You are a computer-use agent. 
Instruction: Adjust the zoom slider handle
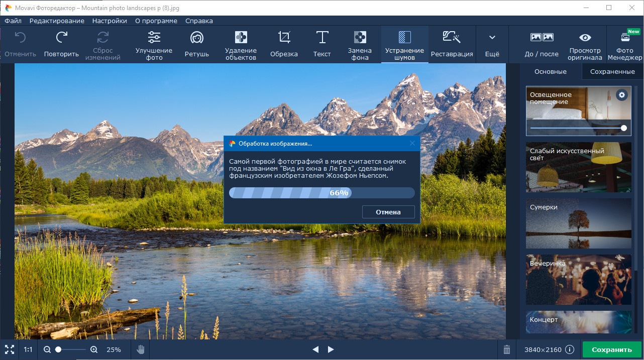[58, 349]
